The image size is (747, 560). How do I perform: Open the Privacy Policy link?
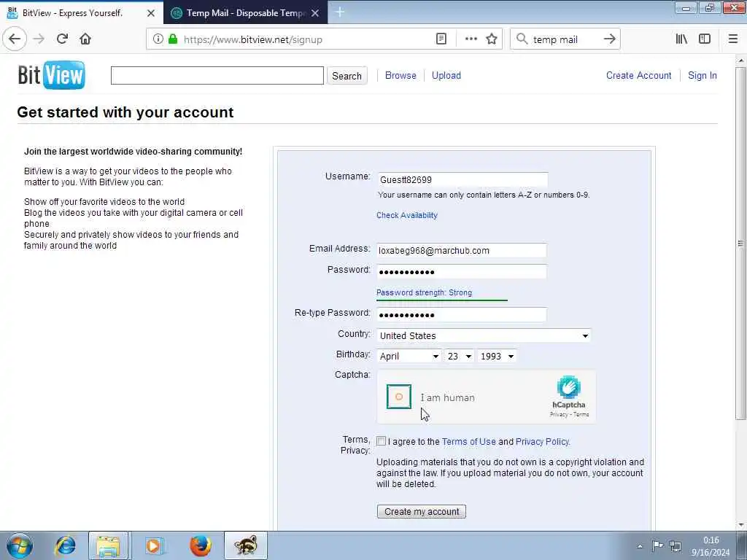(542, 441)
